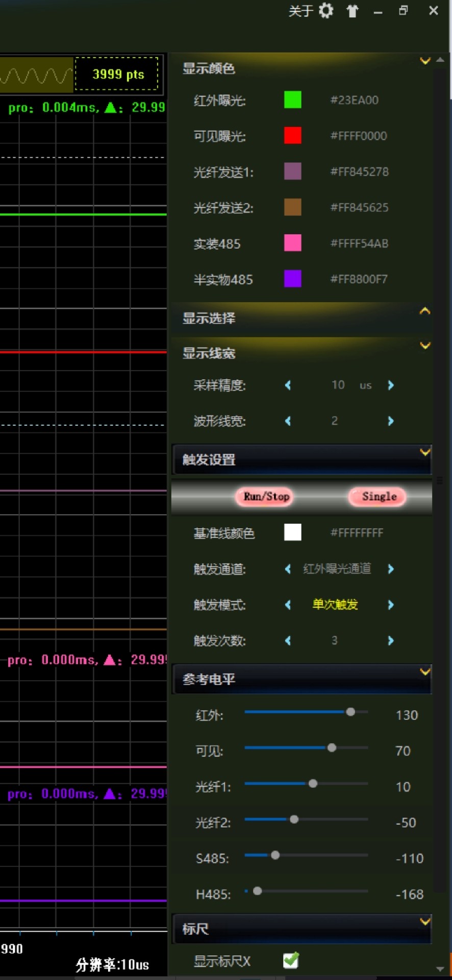Collapse the 触发设置 section chevron
452x980 pixels.
425,452
